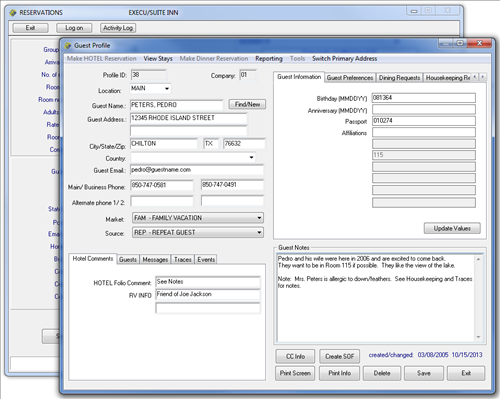Click the CC Info button
This screenshot has height=399, width=500.
295,356
